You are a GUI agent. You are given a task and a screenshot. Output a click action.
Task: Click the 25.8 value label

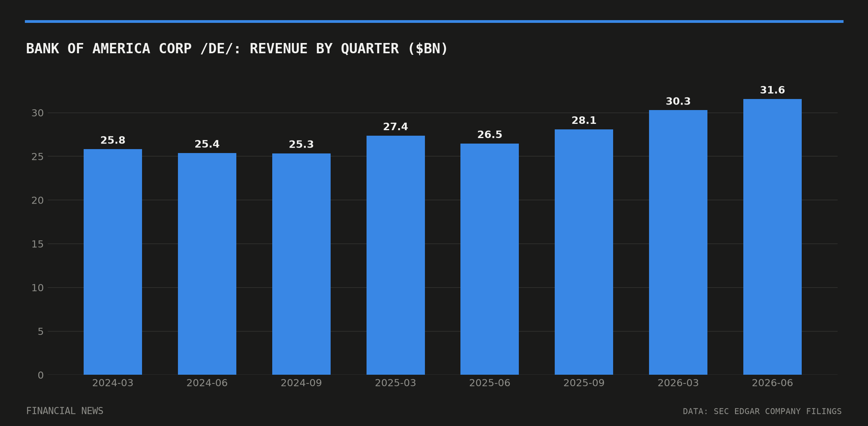click(113, 140)
